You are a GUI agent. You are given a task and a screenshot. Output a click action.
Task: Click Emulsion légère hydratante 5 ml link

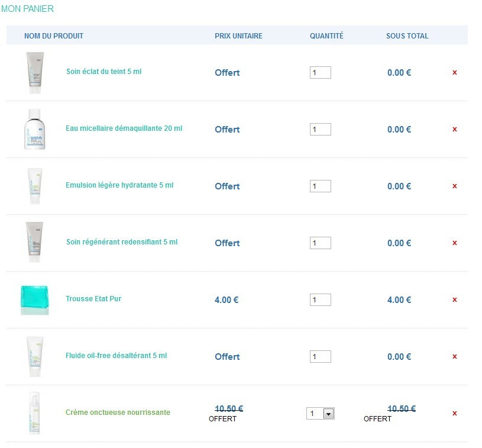(x=119, y=185)
